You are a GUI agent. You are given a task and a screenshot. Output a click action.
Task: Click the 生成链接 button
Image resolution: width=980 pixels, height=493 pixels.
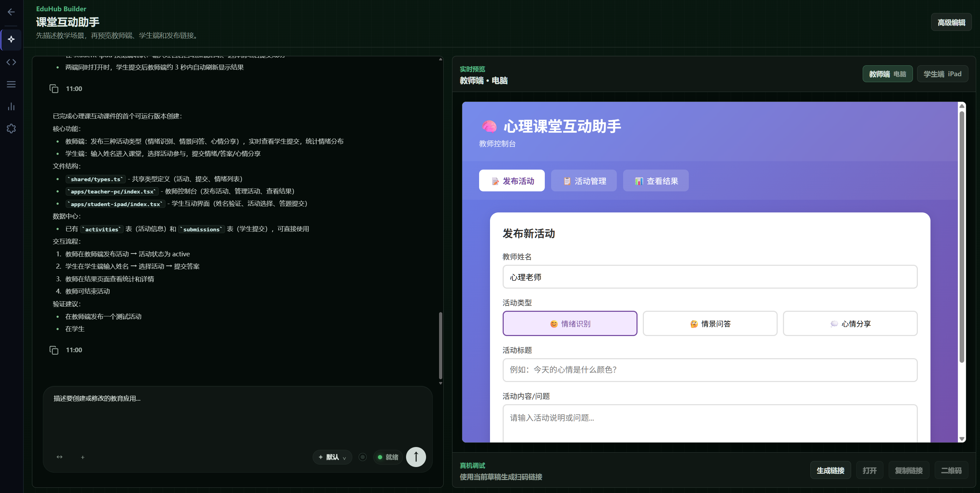pos(830,470)
